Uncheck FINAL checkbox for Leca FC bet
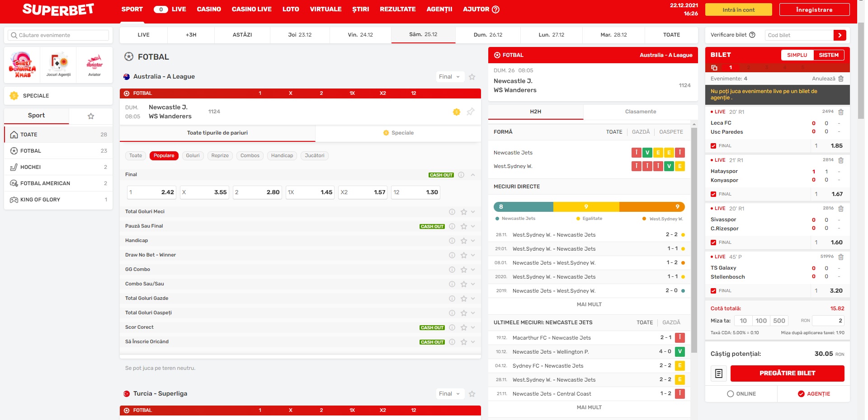Image resolution: width=868 pixels, height=420 pixels. coord(713,146)
